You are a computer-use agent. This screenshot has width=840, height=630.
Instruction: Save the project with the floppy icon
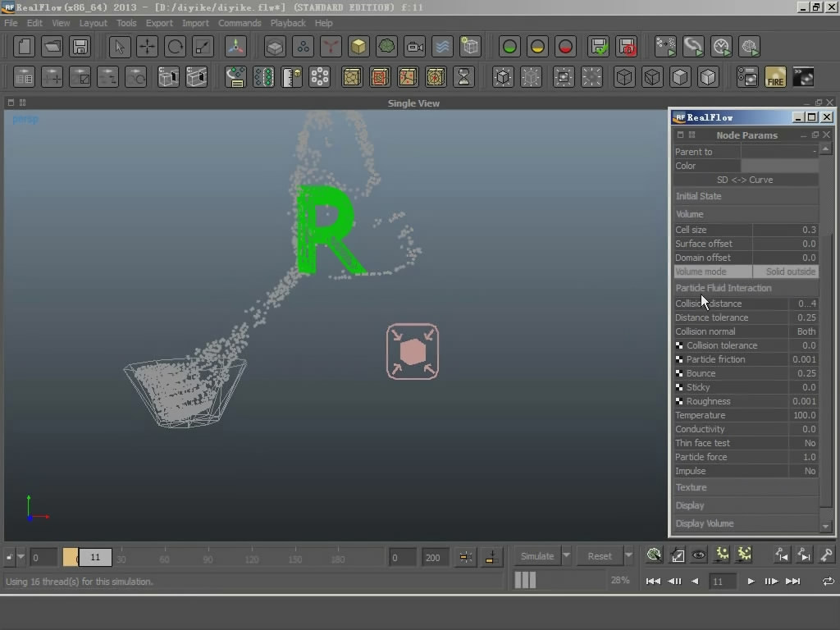tap(80, 47)
